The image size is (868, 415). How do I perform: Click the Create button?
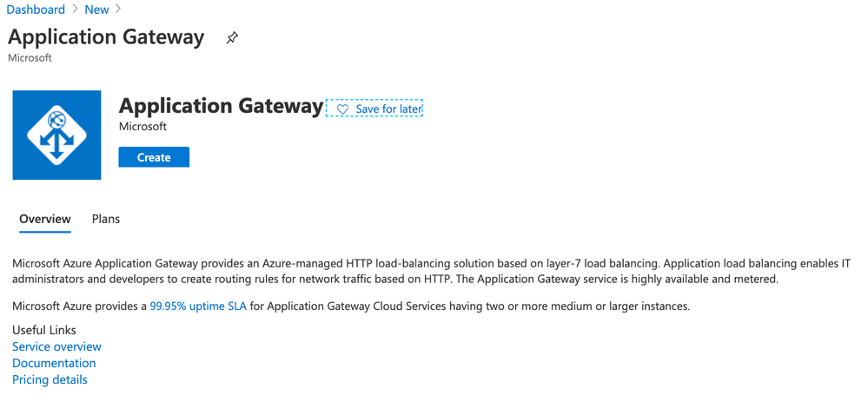pos(154,157)
